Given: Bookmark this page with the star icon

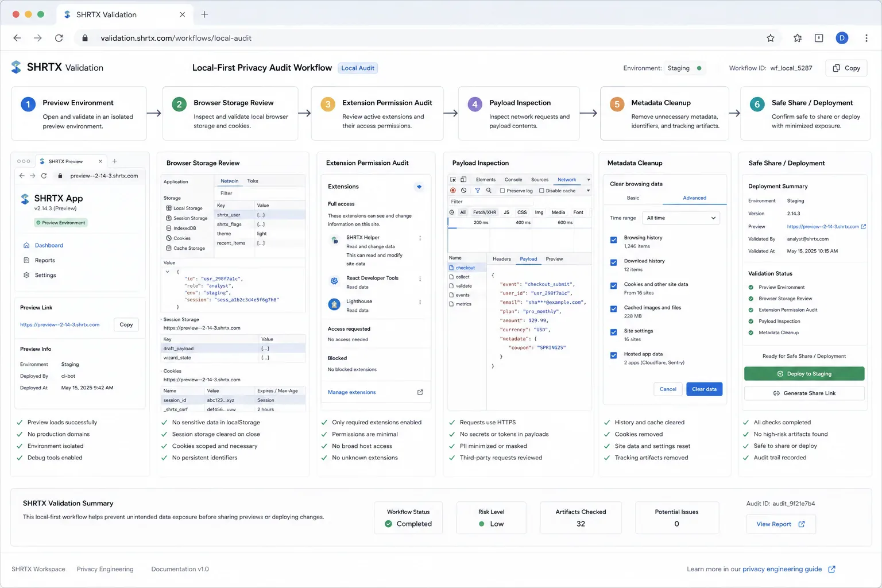Looking at the screenshot, I should tap(771, 38).
